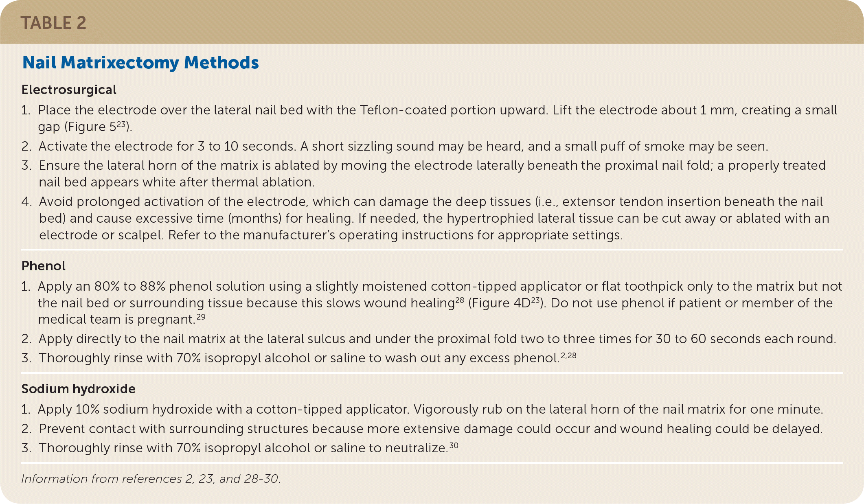Select the "Nail Matrixectomy Methods" title
Screen dimensions: 864x504
pyautogui.click(x=140, y=63)
